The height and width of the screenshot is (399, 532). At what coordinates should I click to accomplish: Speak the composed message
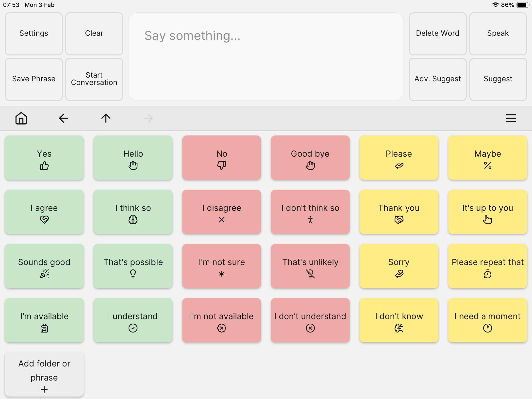(498, 34)
